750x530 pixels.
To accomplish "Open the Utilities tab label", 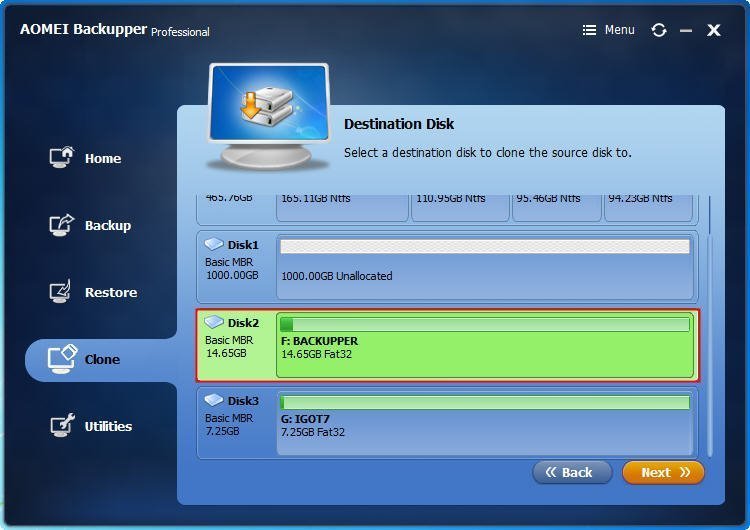I will click(108, 426).
